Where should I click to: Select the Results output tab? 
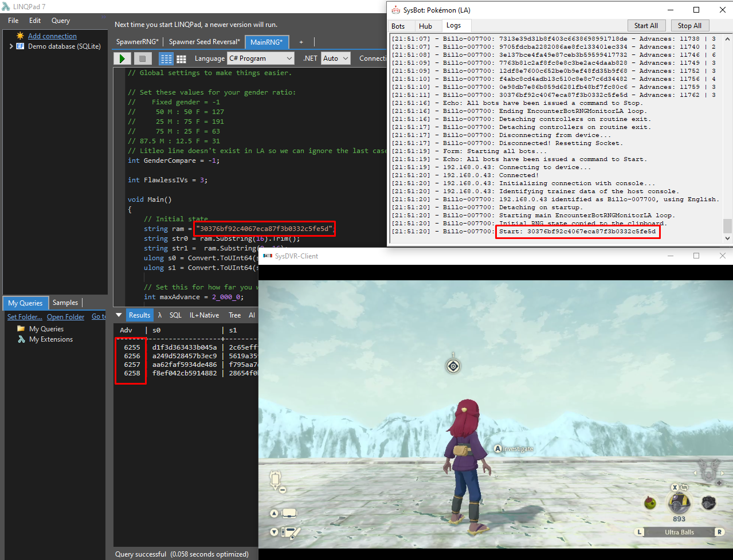139,315
